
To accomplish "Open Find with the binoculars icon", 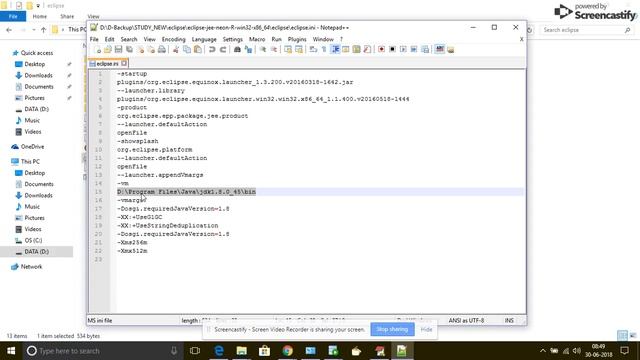I will point(237,49).
